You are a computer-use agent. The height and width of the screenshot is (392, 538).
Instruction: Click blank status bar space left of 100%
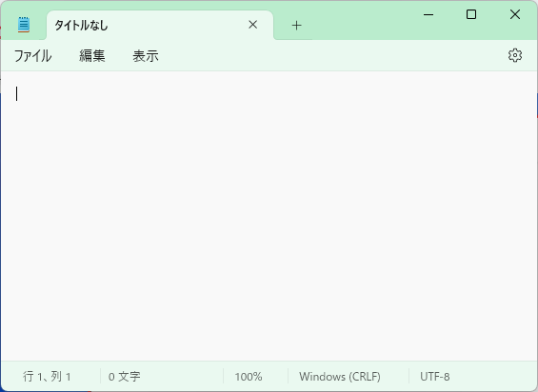[182, 377]
